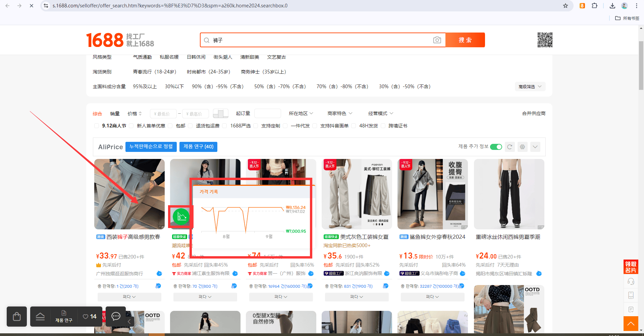
Task: Click the orange back-to-top arrow button
Action: (x=631, y=324)
